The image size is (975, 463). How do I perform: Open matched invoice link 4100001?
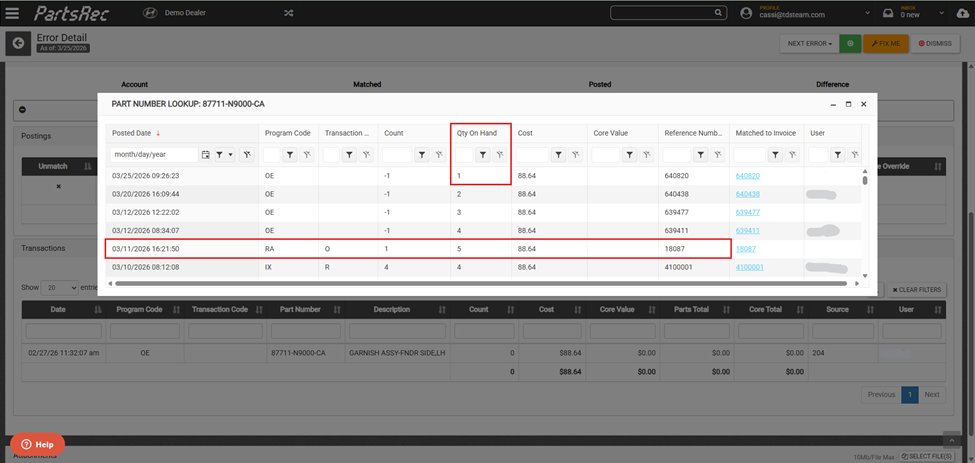point(749,267)
